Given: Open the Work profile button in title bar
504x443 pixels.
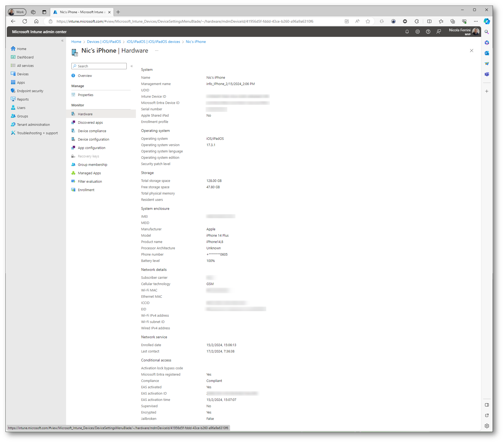Looking at the screenshot, I should coord(17,12).
